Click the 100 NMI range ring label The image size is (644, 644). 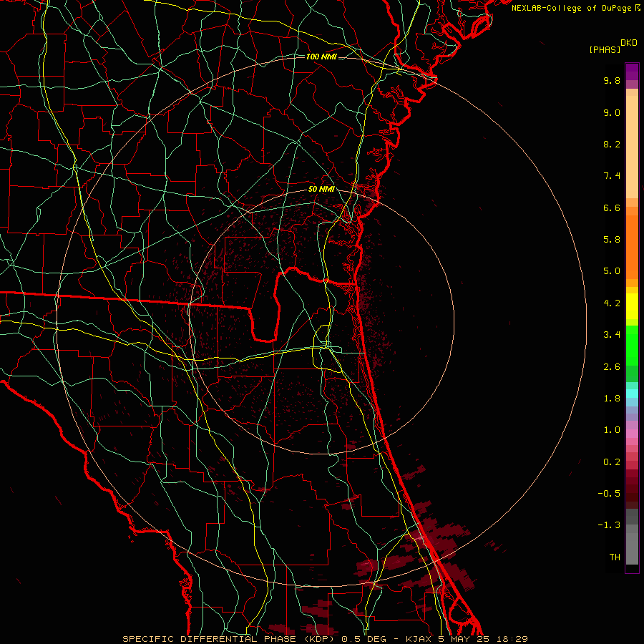pos(321,57)
